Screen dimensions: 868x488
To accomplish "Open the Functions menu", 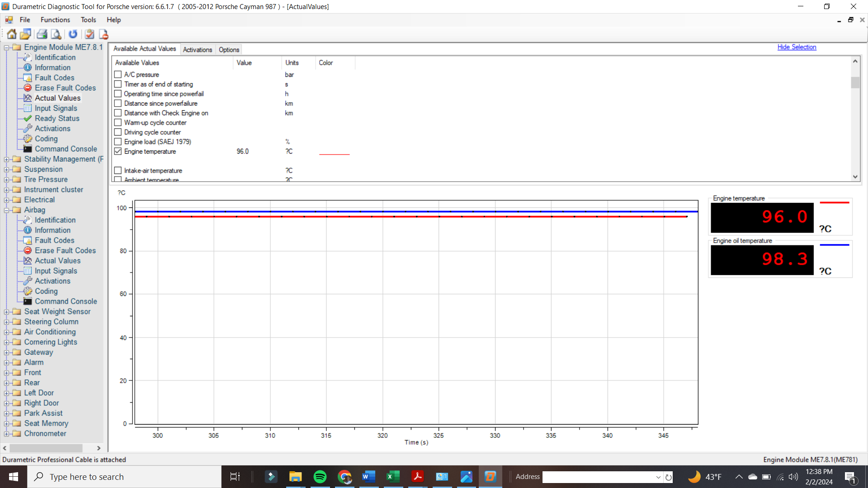I will 55,20.
